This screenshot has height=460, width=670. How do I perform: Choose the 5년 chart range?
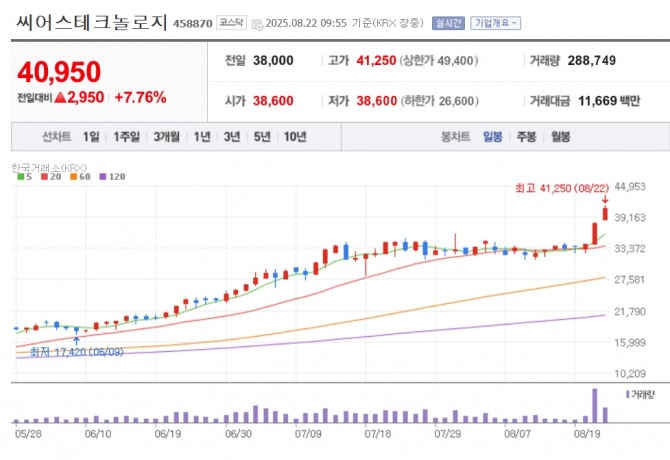click(262, 137)
